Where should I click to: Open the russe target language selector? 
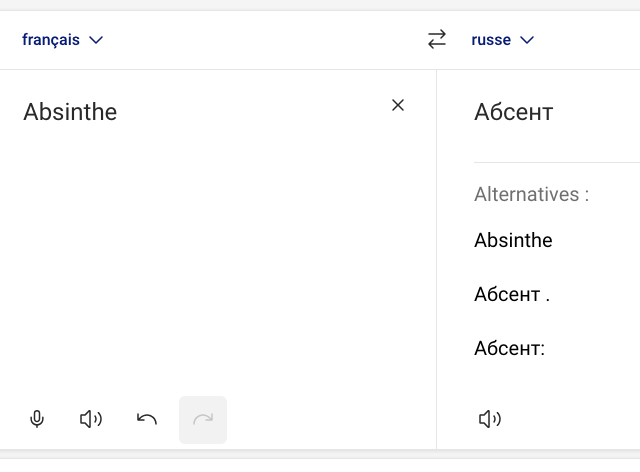pos(502,40)
